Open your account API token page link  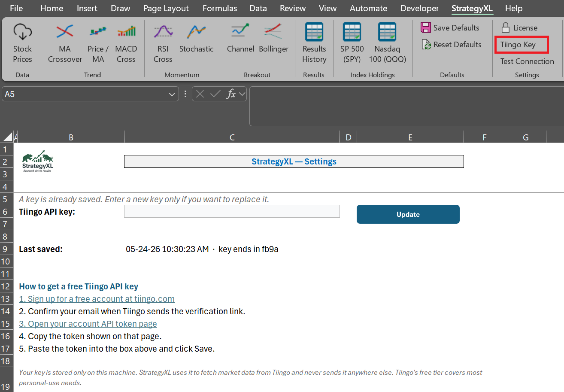[x=88, y=324]
